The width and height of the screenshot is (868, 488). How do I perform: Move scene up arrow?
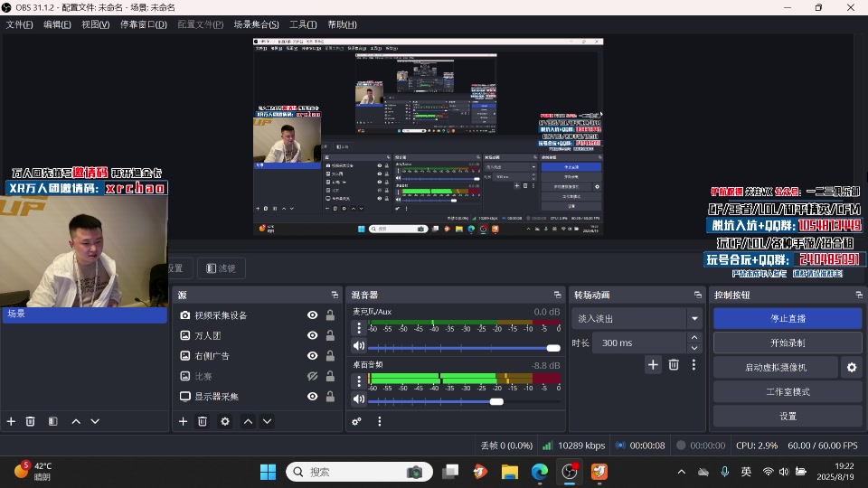tap(76, 422)
